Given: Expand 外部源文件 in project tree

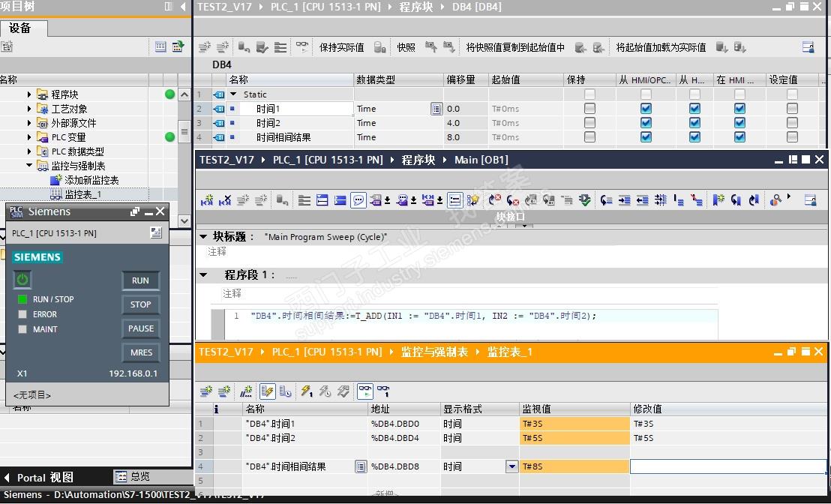Looking at the screenshot, I should [x=29, y=123].
